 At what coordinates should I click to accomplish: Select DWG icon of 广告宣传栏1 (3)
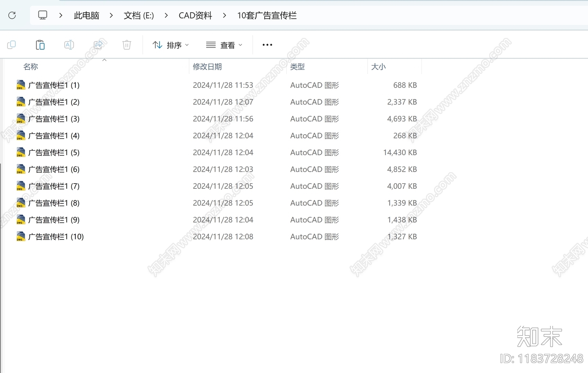click(x=21, y=119)
